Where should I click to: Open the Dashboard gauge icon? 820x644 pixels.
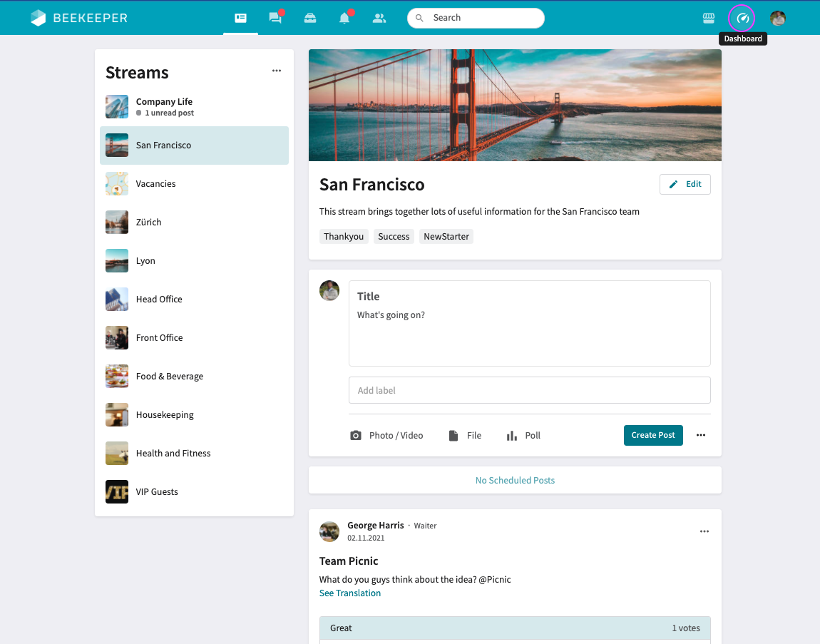742,18
